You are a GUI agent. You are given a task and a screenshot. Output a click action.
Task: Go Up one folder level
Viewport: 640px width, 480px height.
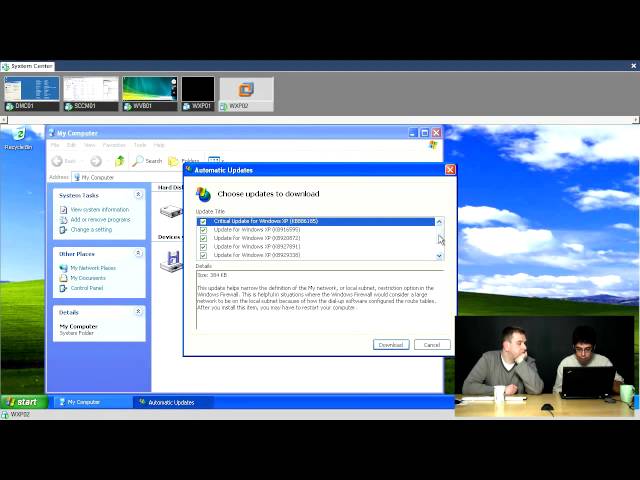tap(120, 161)
